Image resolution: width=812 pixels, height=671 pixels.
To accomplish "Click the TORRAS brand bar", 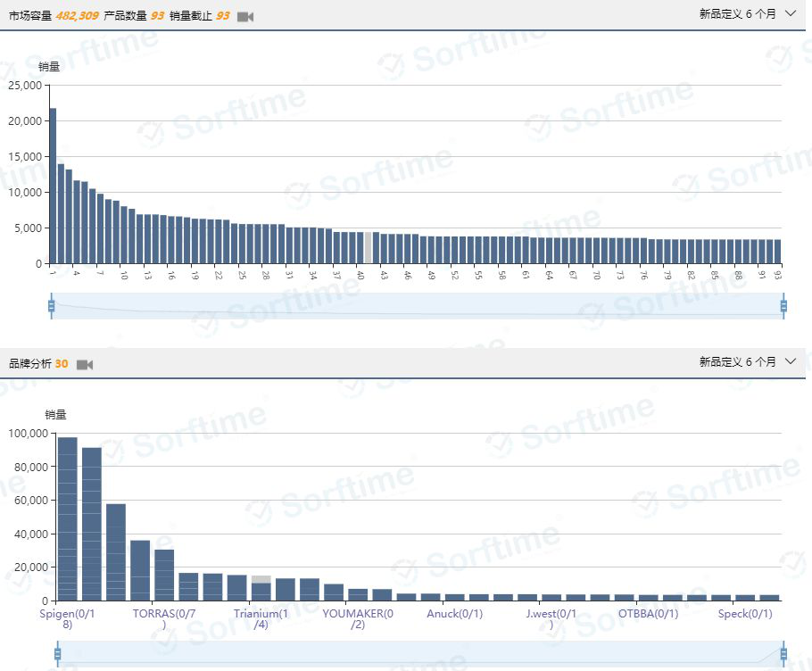I will [164, 575].
